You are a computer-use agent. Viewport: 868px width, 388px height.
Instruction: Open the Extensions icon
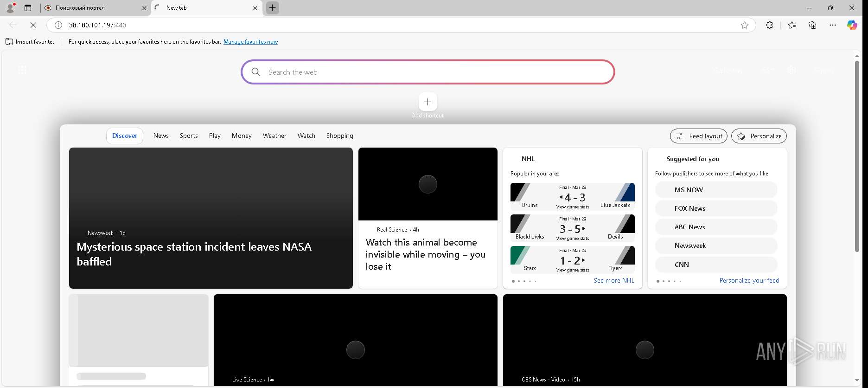[x=769, y=25]
